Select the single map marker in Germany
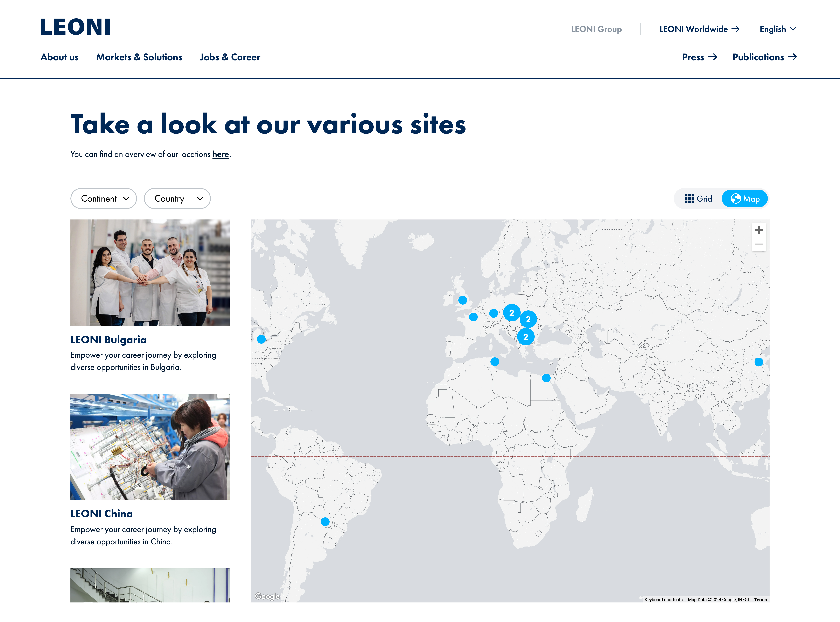This screenshot has width=840, height=622. coord(494,313)
